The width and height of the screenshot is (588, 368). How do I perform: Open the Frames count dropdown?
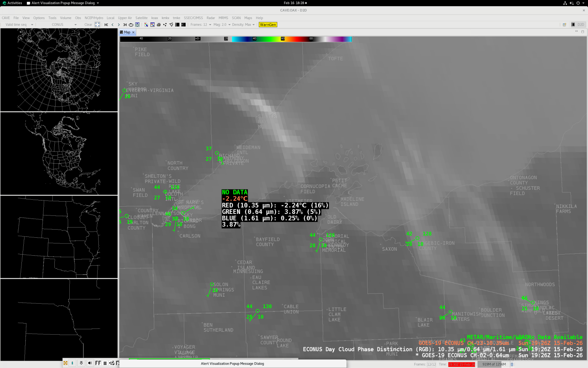click(201, 25)
